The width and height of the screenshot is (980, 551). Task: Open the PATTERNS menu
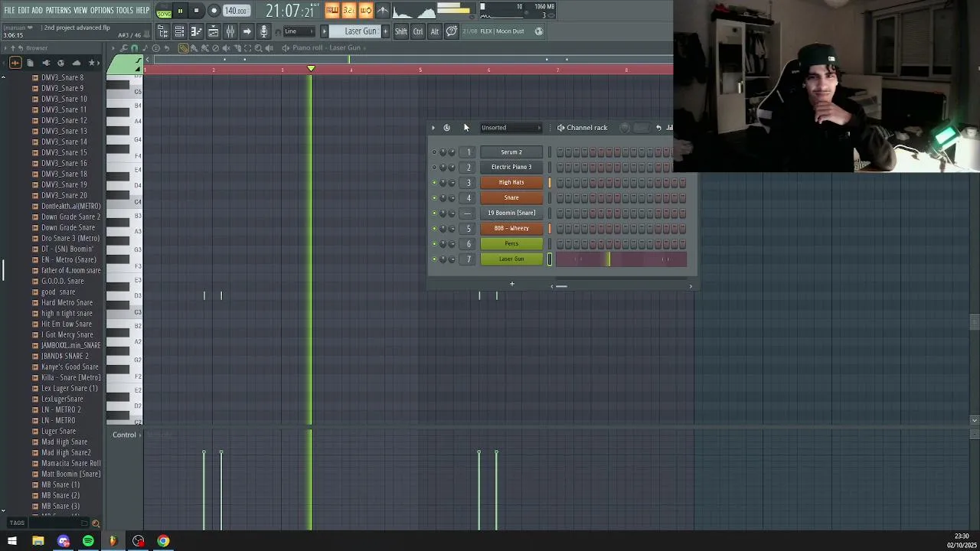click(x=58, y=10)
